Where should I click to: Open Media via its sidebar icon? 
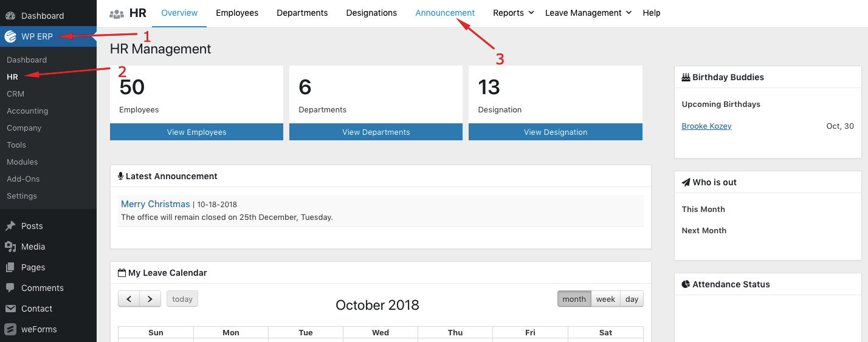[x=10, y=247]
